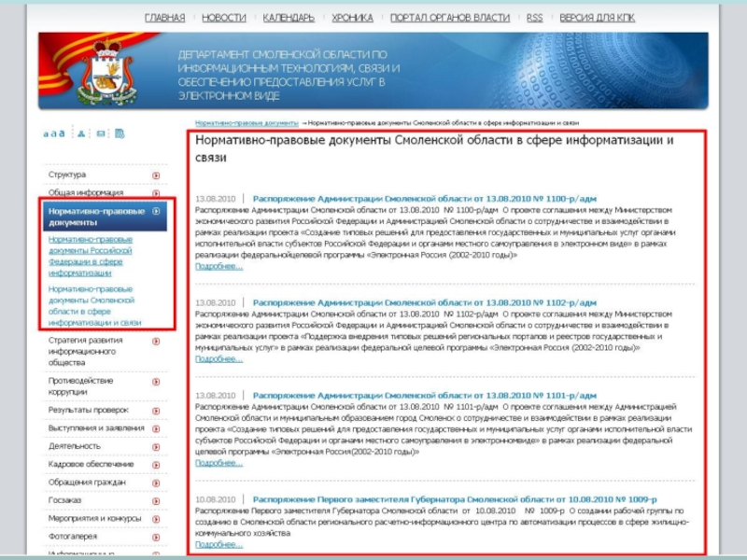Screen dimensions: 747x560
Task: Click the Smolensk coat of arms logo
Action: [108, 72]
